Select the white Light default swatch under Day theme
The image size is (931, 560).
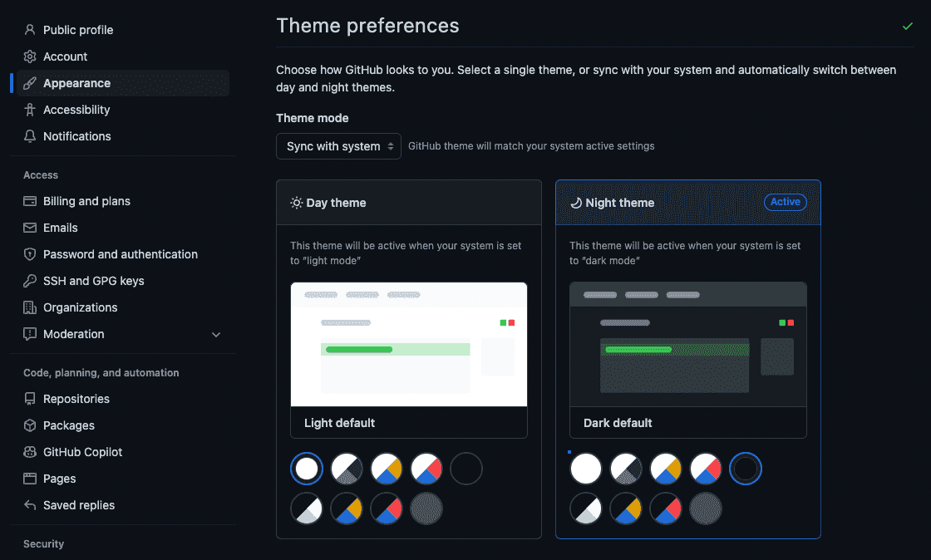pyautogui.click(x=307, y=469)
